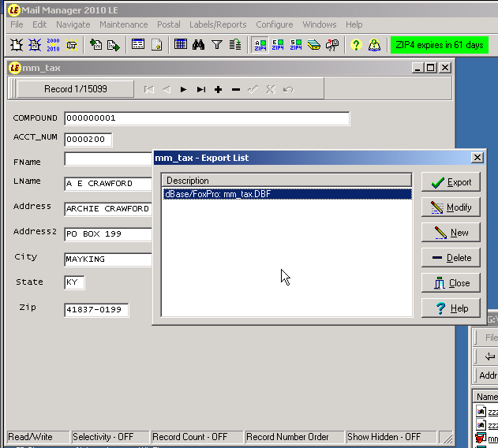Click the E ZIP4 toolbar icon
The height and width of the screenshot is (448, 498).
coord(278,45)
